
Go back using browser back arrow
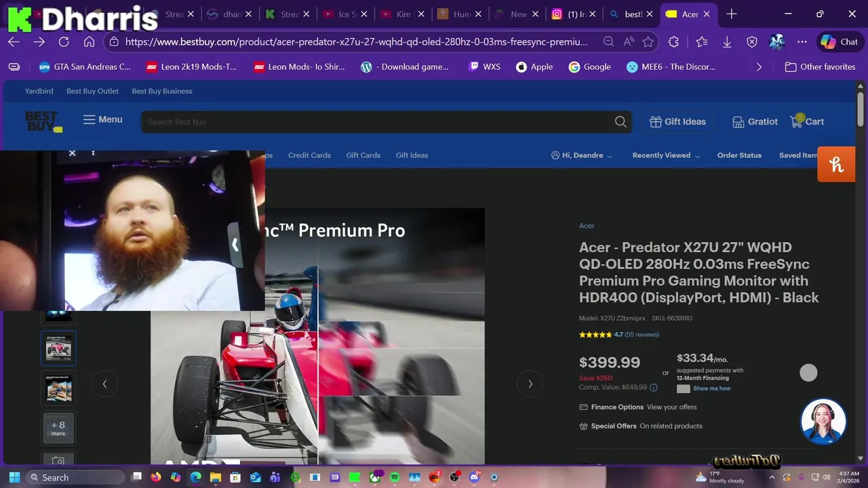pyautogui.click(x=14, y=42)
